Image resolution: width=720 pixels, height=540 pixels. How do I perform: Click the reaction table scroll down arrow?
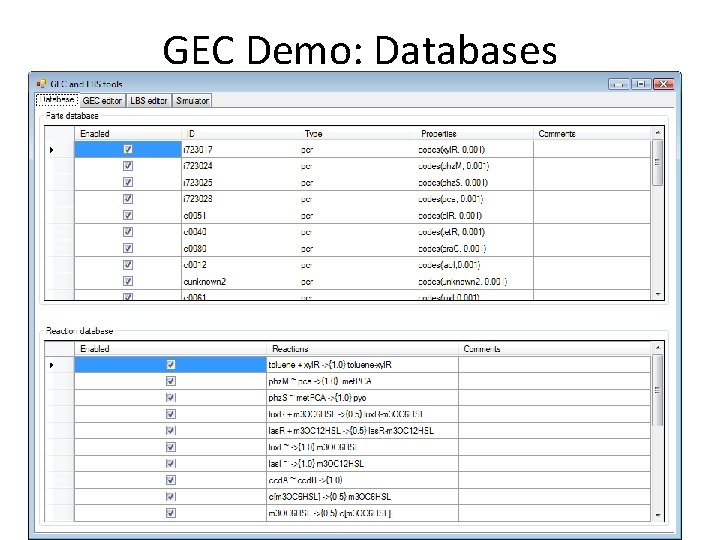(x=658, y=515)
